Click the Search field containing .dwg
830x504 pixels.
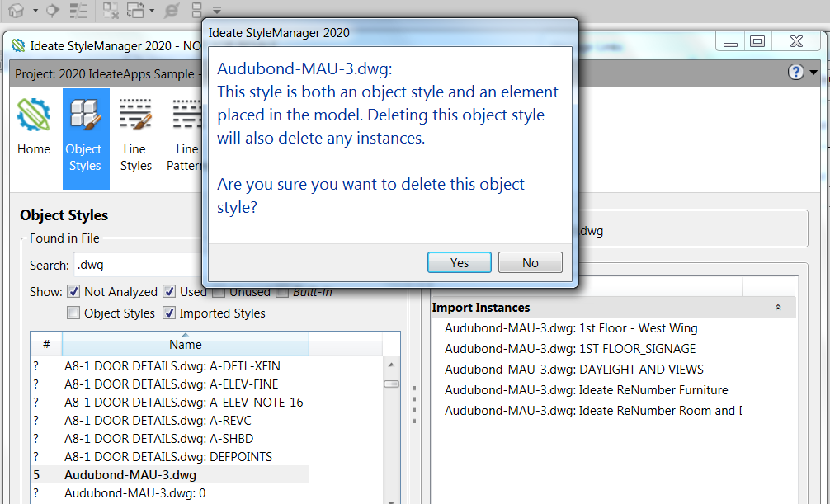138,265
